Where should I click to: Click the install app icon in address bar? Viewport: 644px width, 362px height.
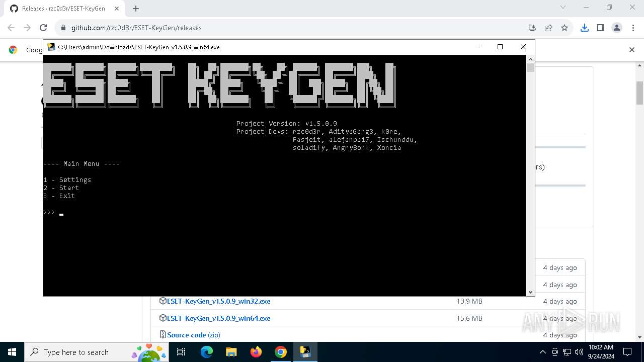click(532, 28)
